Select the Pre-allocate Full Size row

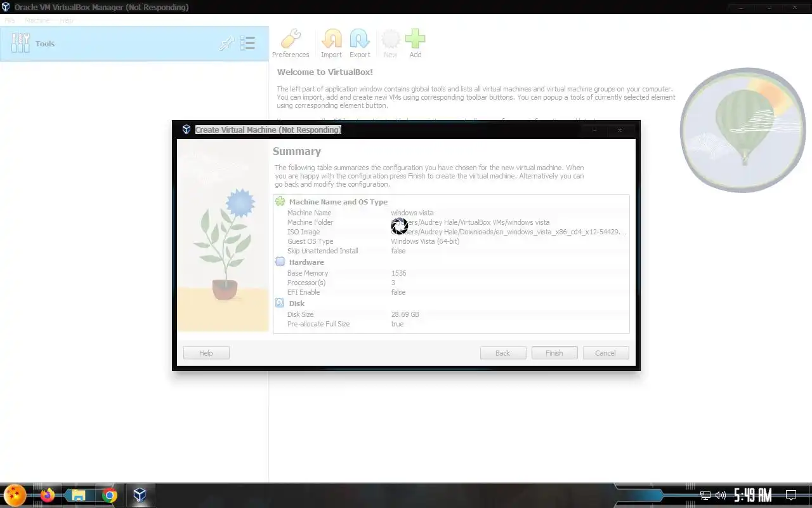click(451, 324)
